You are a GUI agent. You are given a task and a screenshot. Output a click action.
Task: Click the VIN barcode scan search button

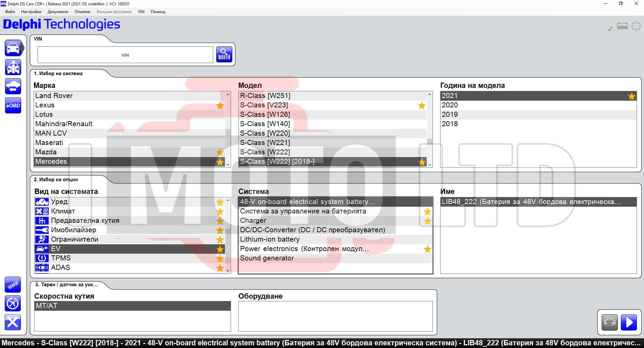pyautogui.click(x=224, y=54)
